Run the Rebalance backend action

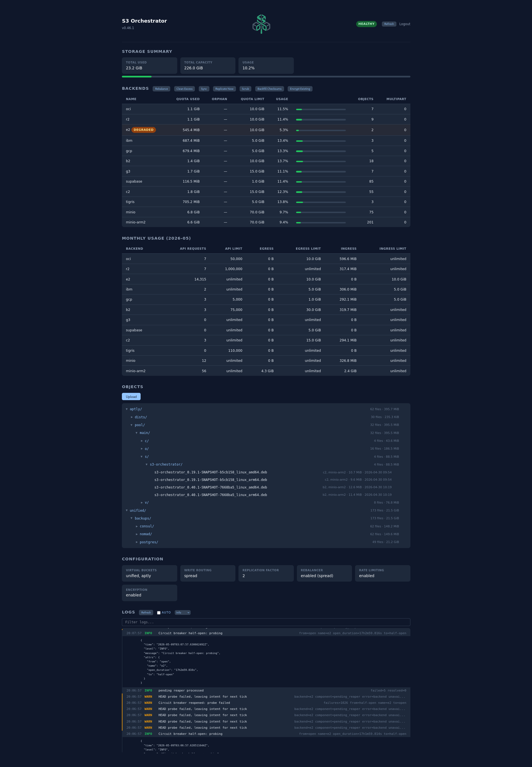point(161,89)
